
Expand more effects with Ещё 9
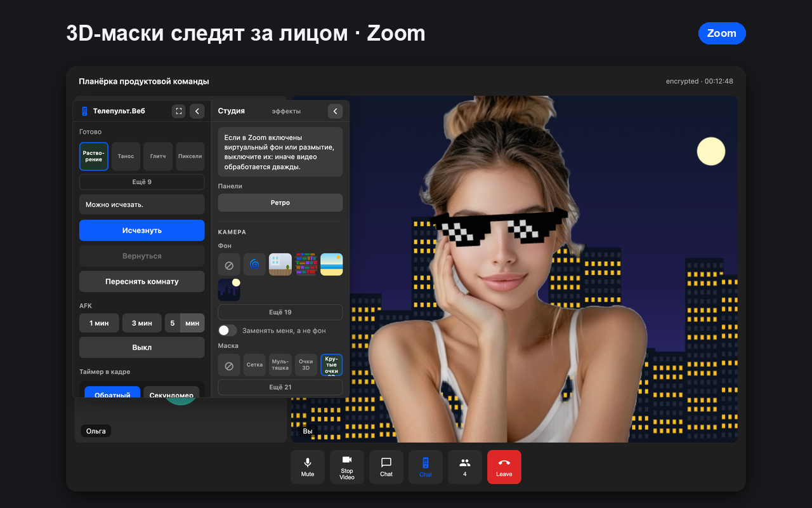click(142, 182)
